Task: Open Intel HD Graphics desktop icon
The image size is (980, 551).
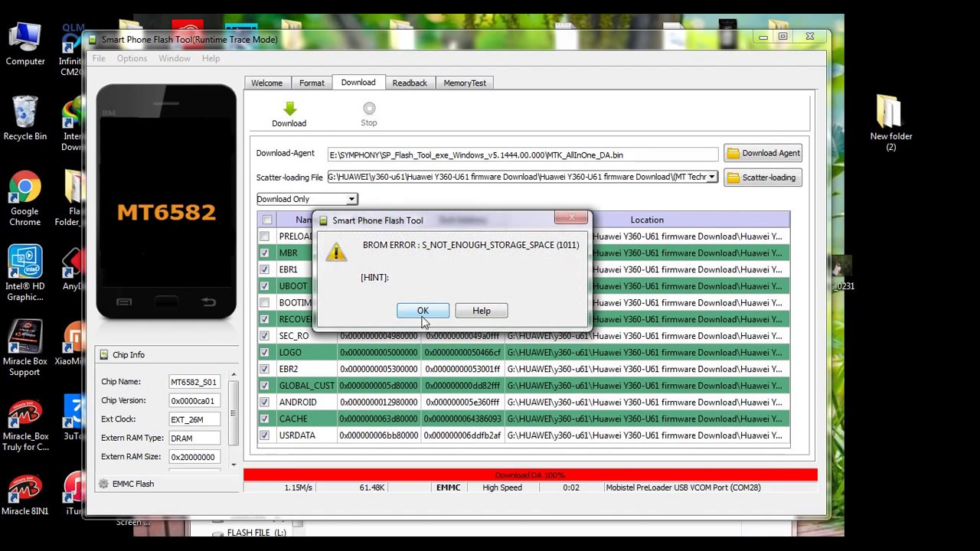Action: pyautogui.click(x=25, y=273)
